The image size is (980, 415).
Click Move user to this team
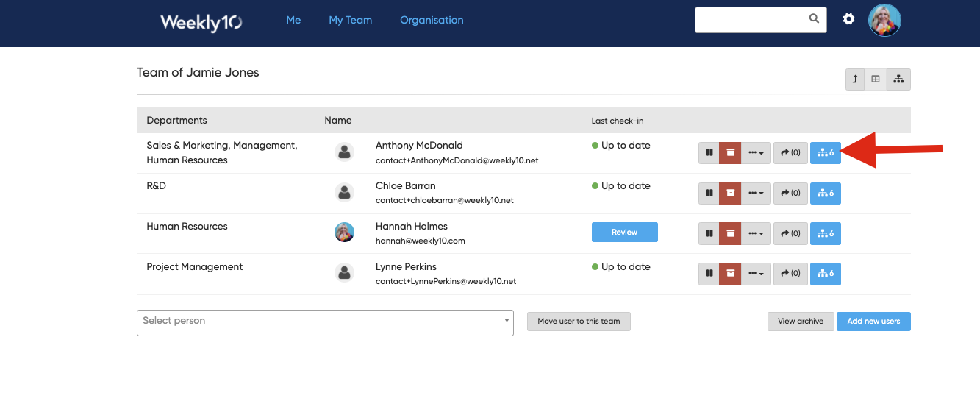click(579, 322)
